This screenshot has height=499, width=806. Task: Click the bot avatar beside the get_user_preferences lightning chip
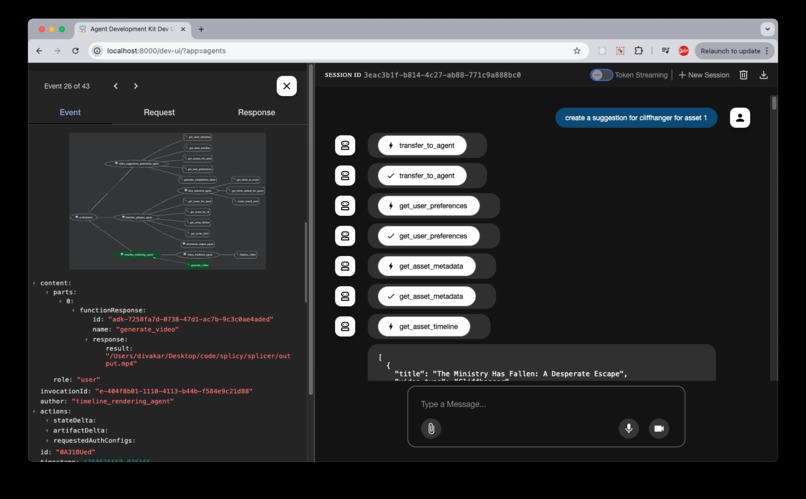point(345,206)
